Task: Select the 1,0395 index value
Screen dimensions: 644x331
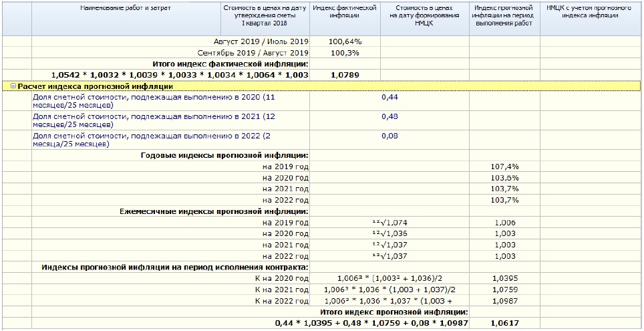Action: 504,278
